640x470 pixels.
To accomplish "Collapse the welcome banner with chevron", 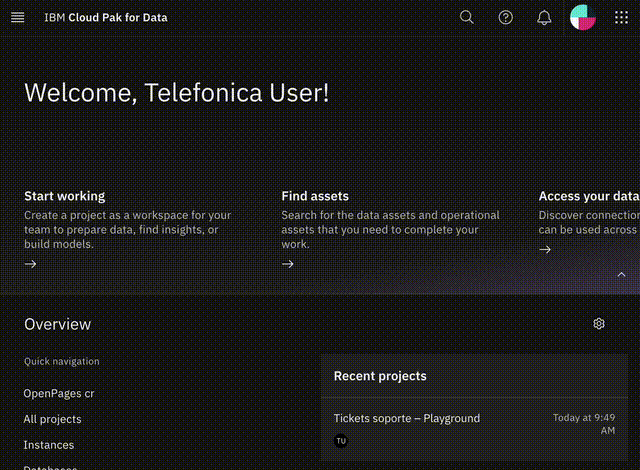I will click(621, 275).
